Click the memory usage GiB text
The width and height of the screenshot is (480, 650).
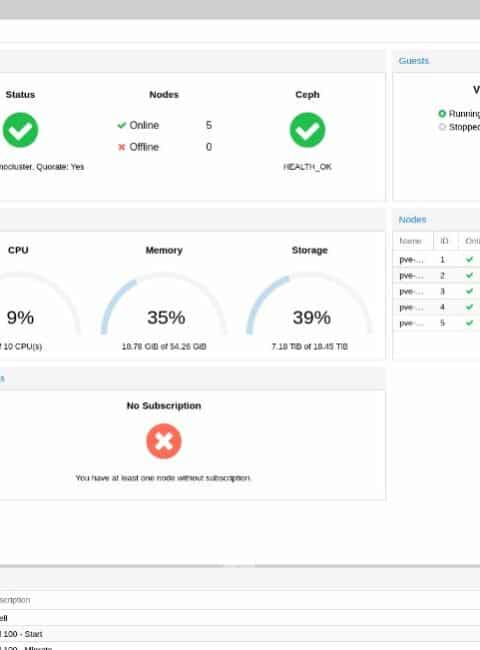[x=164, y=346]
